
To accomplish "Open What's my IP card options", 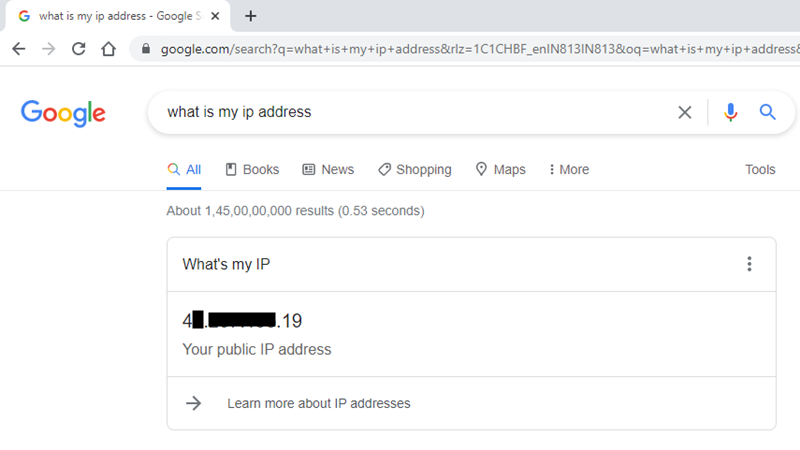I will [749, 264].
